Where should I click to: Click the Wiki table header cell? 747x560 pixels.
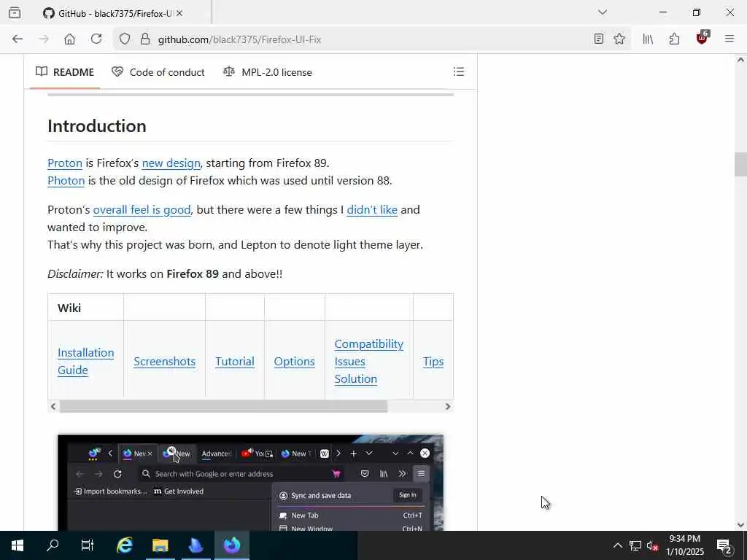pyautogui.click(x=86, y=308)
